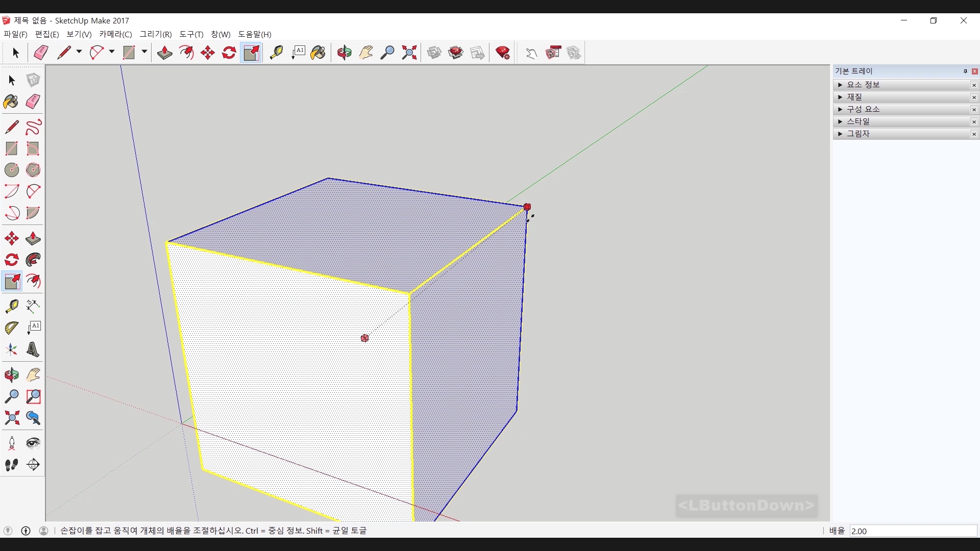Select the Protractor tool in left toolbar
Image resolution: width=980 pixels, height=551 pixels.
[11, 327]
